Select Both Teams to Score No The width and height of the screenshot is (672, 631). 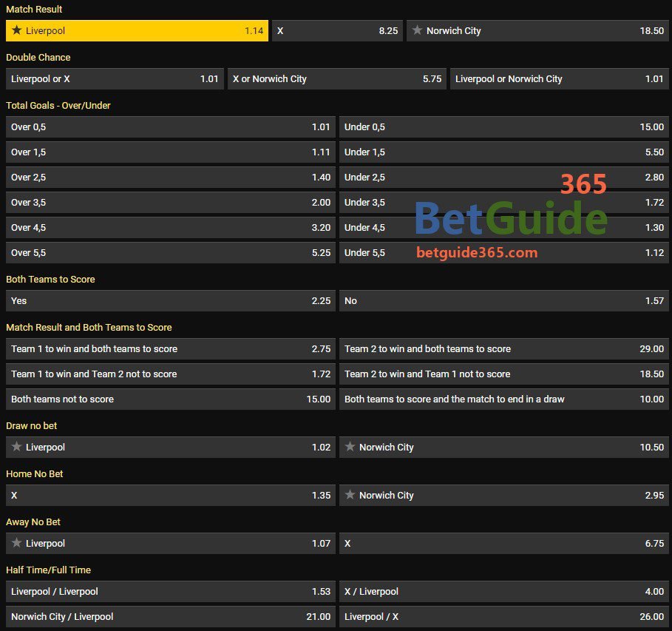point(504,300)
